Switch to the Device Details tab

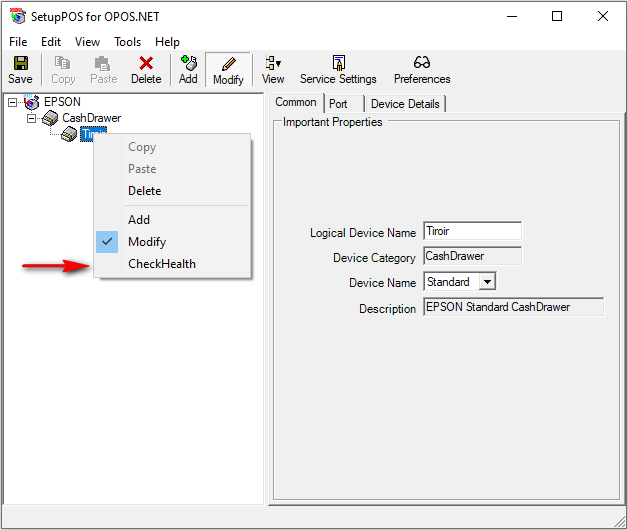point(404,103)
